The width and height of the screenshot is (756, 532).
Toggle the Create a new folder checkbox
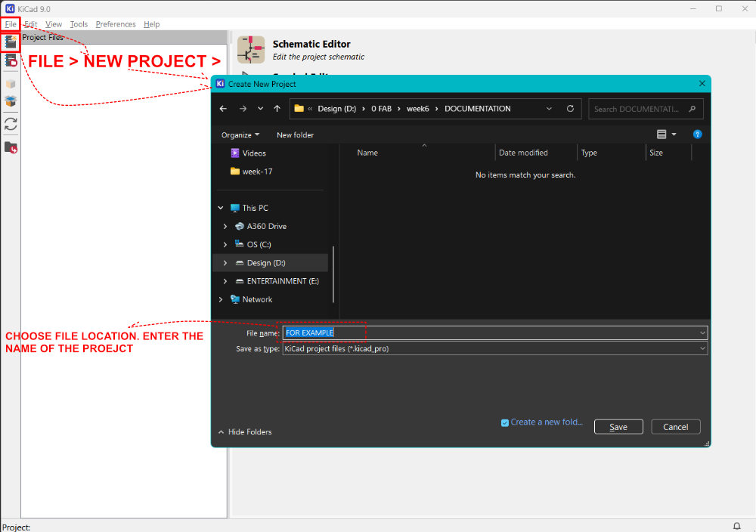pyautogui.click(x=505, y=423)
